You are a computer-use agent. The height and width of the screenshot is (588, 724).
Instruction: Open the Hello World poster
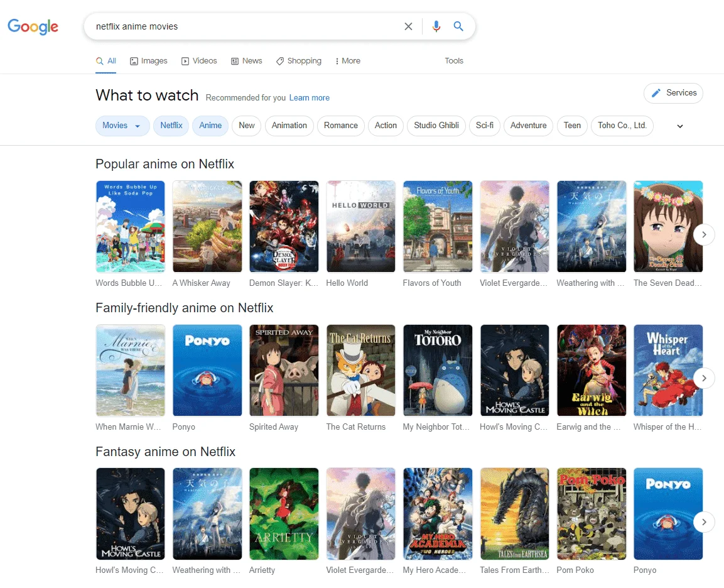click(x=360, y=226)
